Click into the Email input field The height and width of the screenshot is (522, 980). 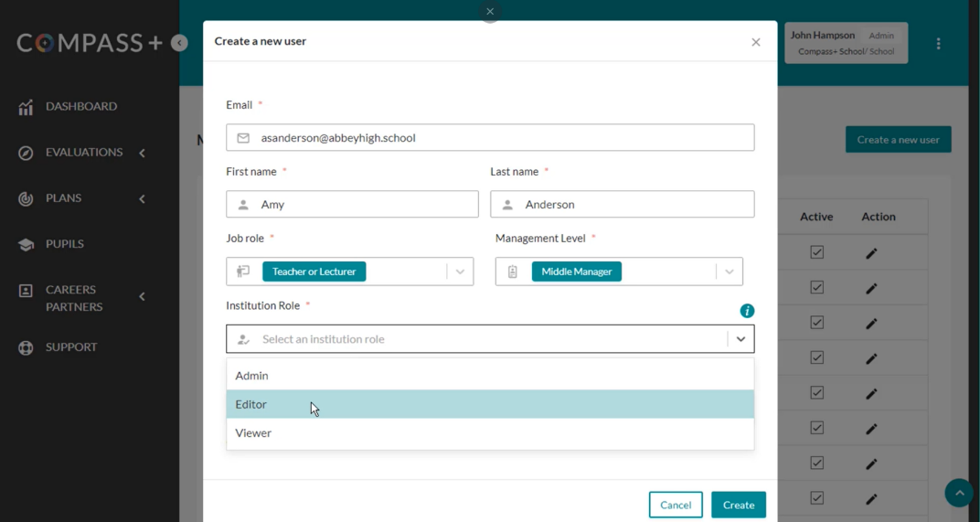[490, 137]
